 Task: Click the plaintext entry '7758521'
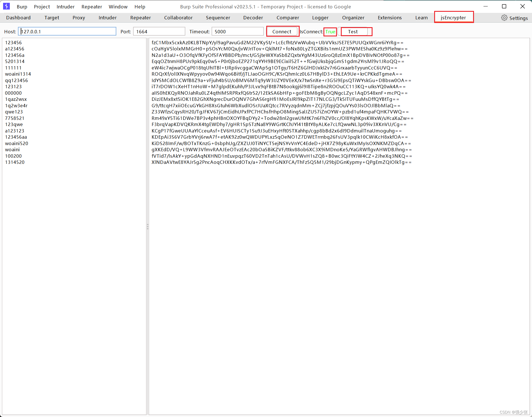[x=15, y=118]
